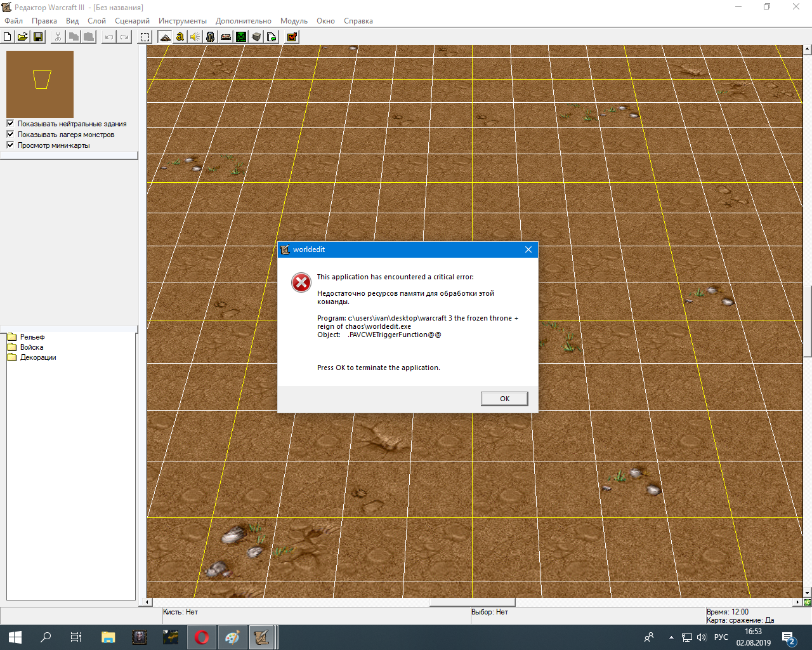Open the Object Manager cube icon

256,37
